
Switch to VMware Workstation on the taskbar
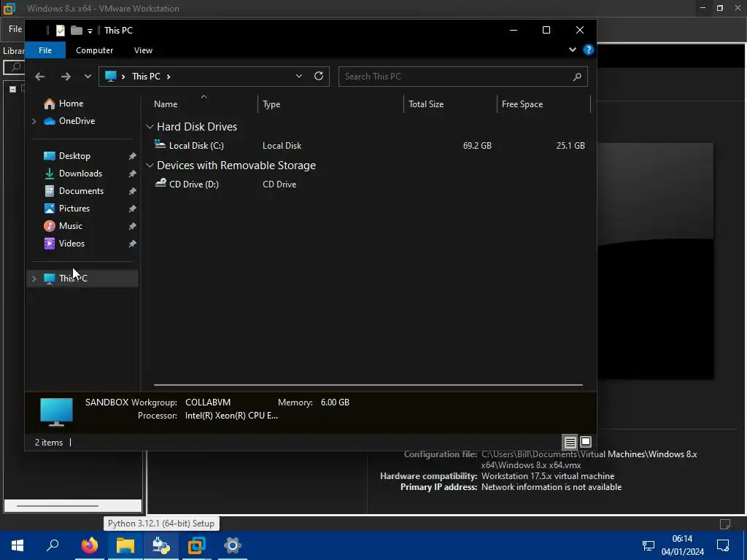point(196,545)
